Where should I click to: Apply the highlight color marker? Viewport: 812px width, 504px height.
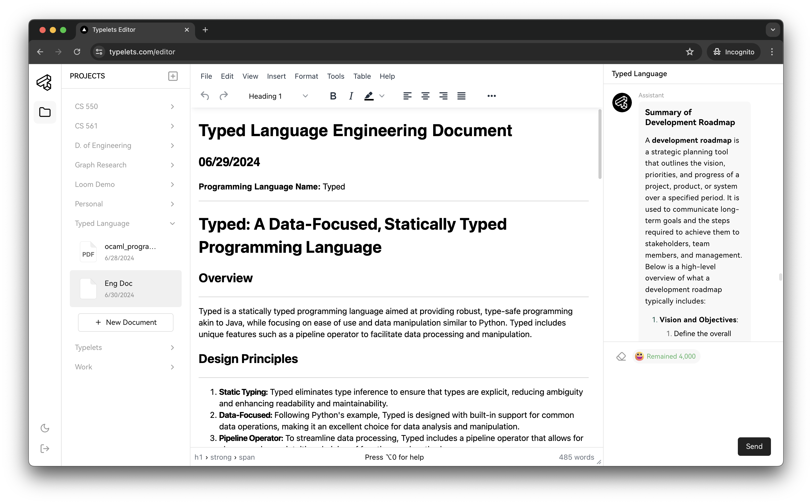click(x=369, y=96)
